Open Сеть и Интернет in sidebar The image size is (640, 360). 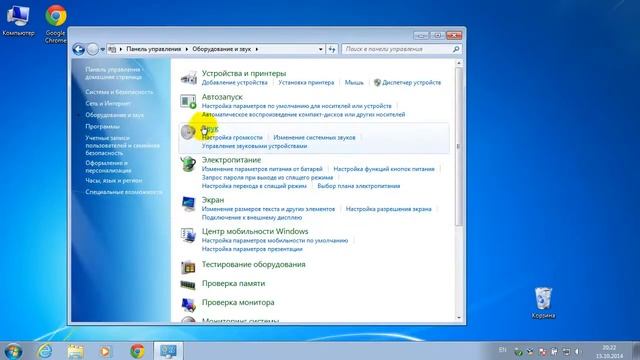tap(108, 104)
